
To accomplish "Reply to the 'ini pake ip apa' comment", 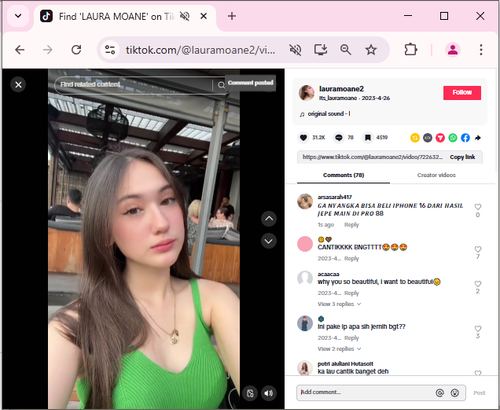I will [352, 338].
